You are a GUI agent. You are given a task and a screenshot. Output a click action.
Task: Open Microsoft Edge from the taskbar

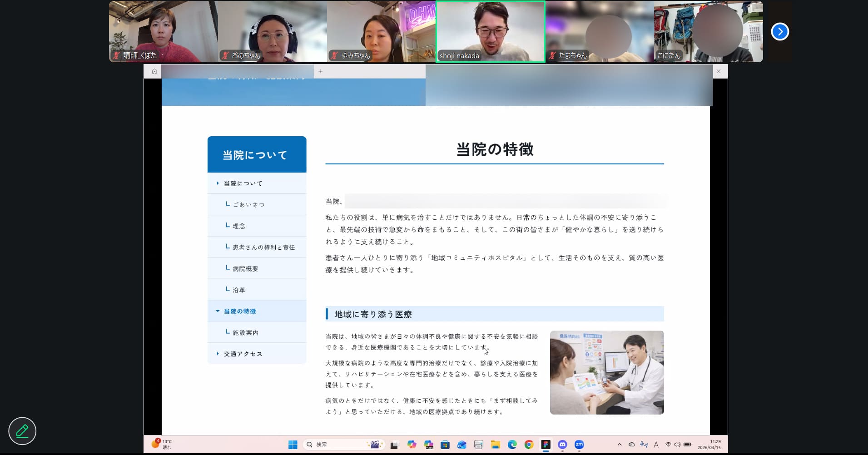512,445
